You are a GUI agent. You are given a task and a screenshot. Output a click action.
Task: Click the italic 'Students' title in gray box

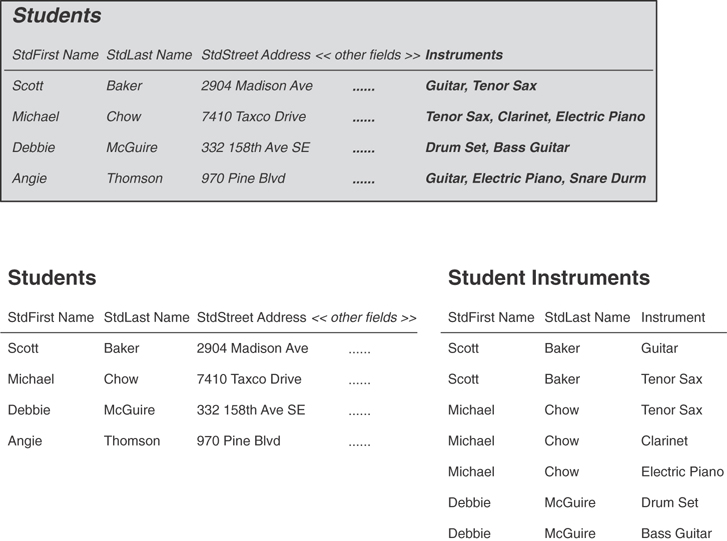(x=57, y=16)
